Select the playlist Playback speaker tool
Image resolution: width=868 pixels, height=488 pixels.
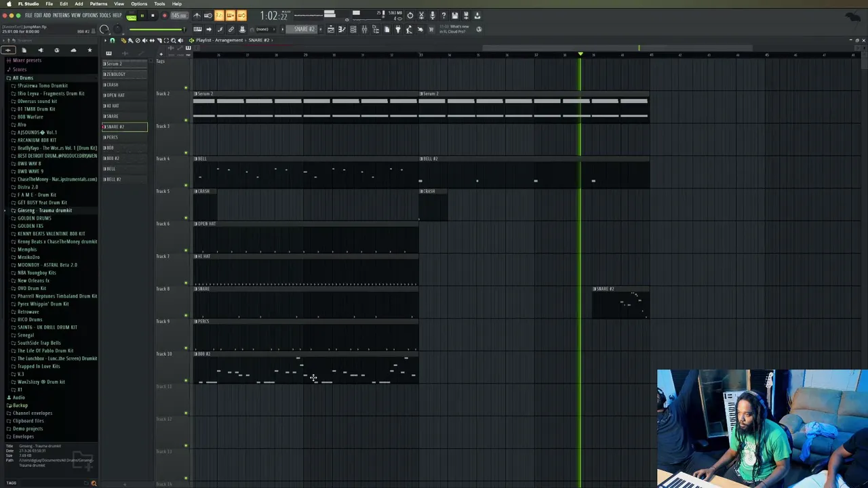pos(180,40)
